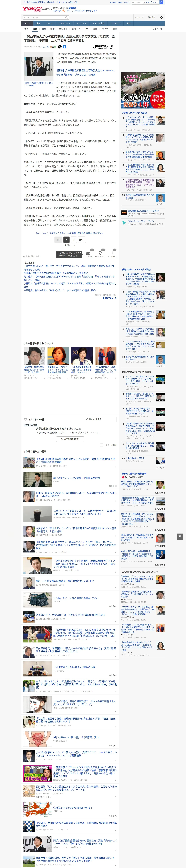186x868 pixels.
Task: Dismiss the 【速報】斎藤知事の関学講演 recommended article
Action: click(x=116, y=467)
